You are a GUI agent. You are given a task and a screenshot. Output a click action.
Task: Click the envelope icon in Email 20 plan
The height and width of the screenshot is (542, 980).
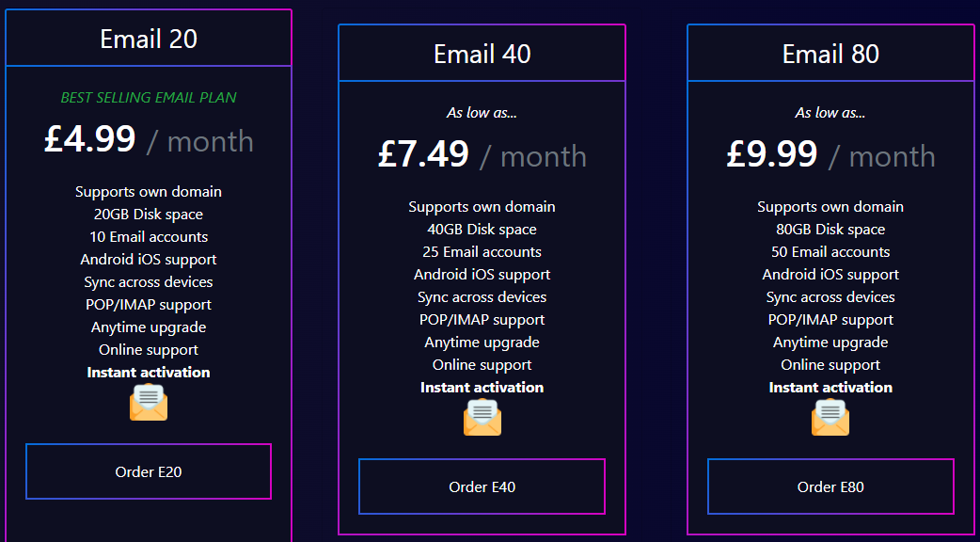(149, 402)
